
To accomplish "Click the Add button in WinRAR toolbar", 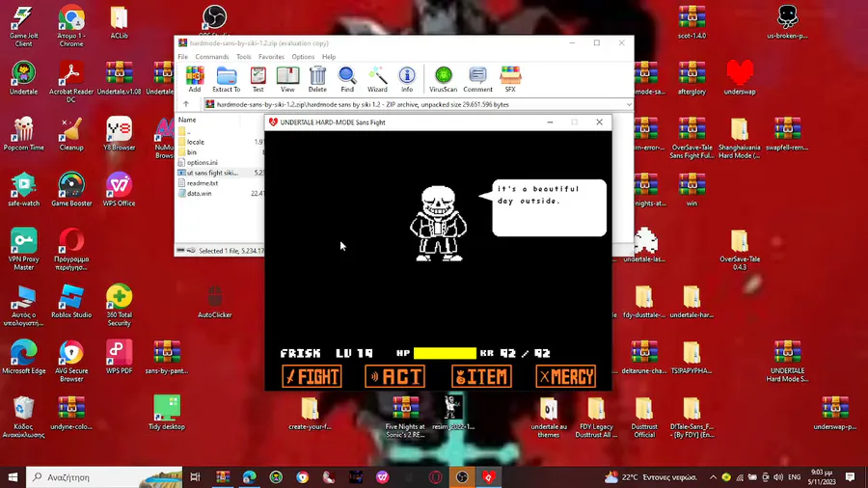I will (194, 79).
